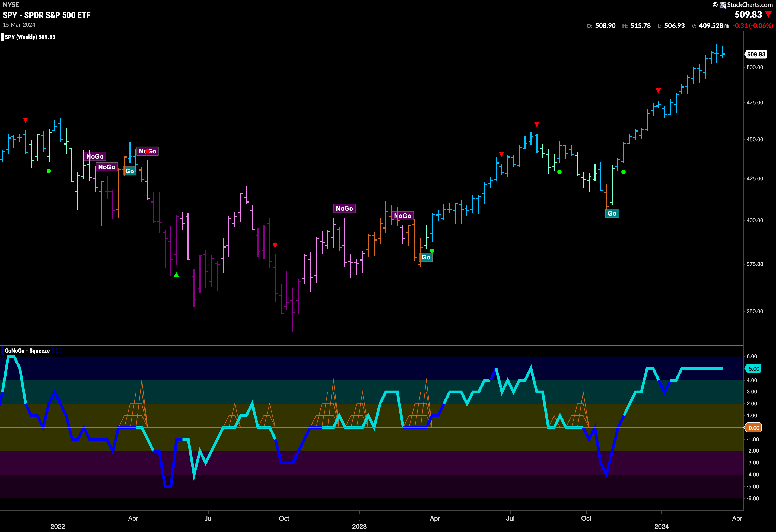This screenshot has height=532, width=776.
Task: Click the red triangle near June 2023 bars
Action: tap(501, 154)
